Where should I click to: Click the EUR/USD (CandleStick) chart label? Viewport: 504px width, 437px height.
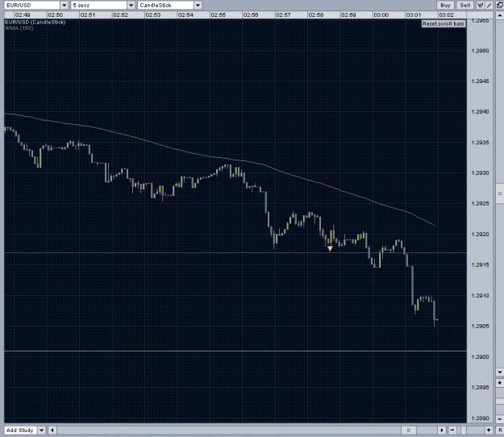pyautogui.click(x=35, y=22)
